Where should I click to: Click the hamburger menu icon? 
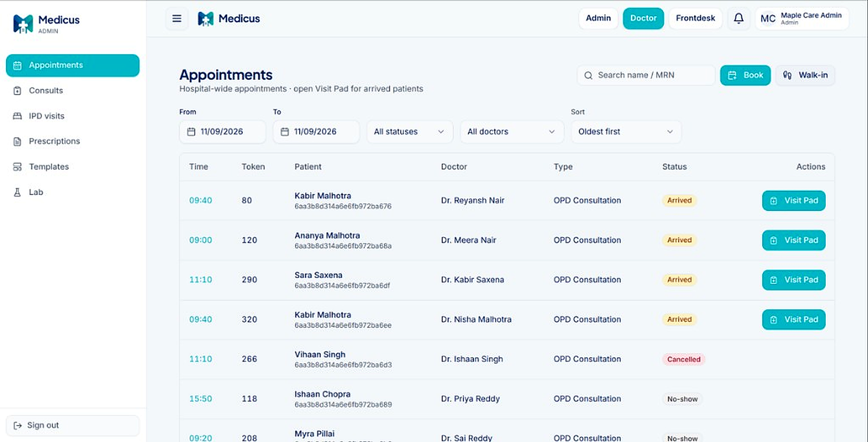tap(177, 18)
